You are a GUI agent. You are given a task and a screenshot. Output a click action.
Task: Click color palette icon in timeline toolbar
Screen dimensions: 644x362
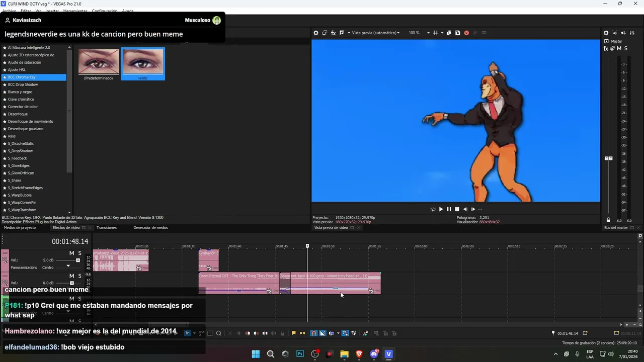click(x=365, y=333)
